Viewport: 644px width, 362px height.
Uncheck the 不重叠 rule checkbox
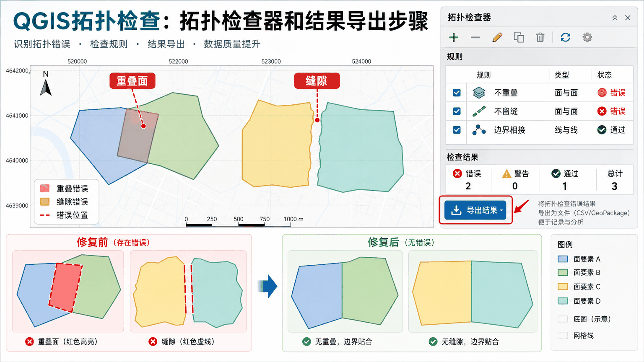(x=457, y=93)
